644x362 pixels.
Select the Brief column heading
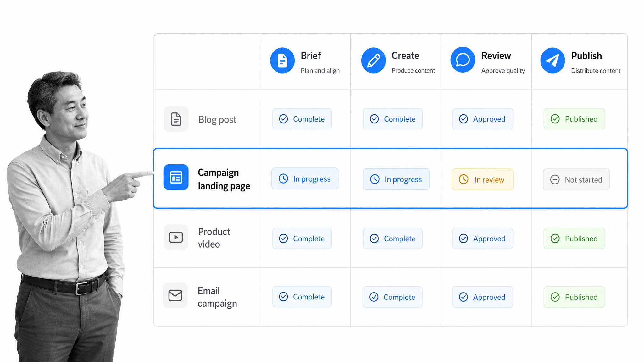coord(311,56)
